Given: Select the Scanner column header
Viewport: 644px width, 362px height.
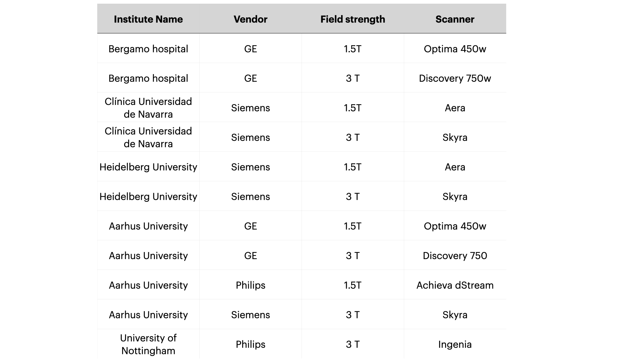Looking at the screenshot, I should point(455,19).
